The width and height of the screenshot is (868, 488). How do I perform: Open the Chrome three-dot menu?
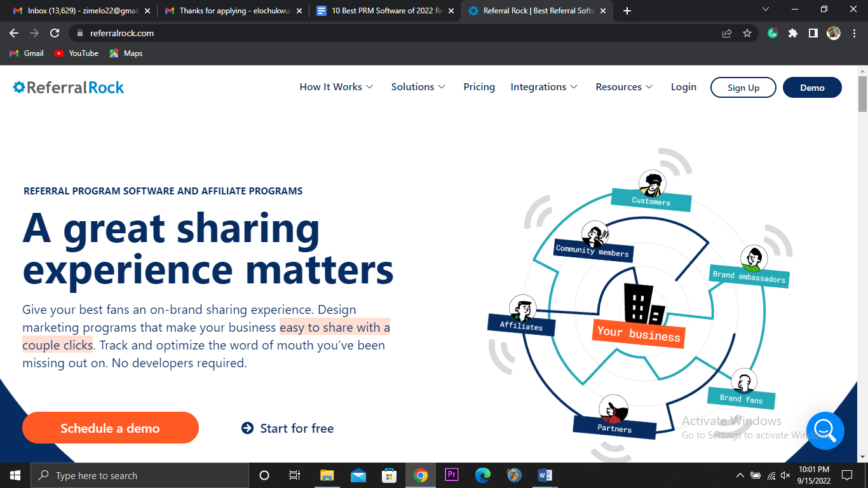[853, 33]
